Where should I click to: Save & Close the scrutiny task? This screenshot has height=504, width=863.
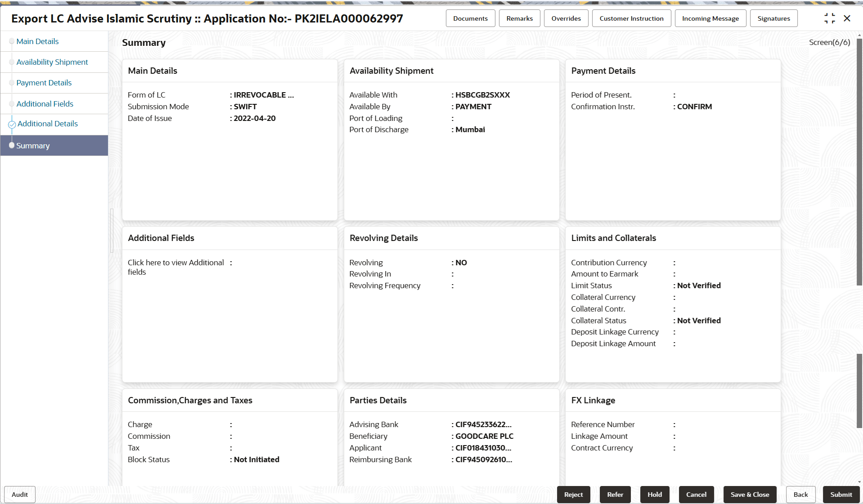(x=750, y=494)
